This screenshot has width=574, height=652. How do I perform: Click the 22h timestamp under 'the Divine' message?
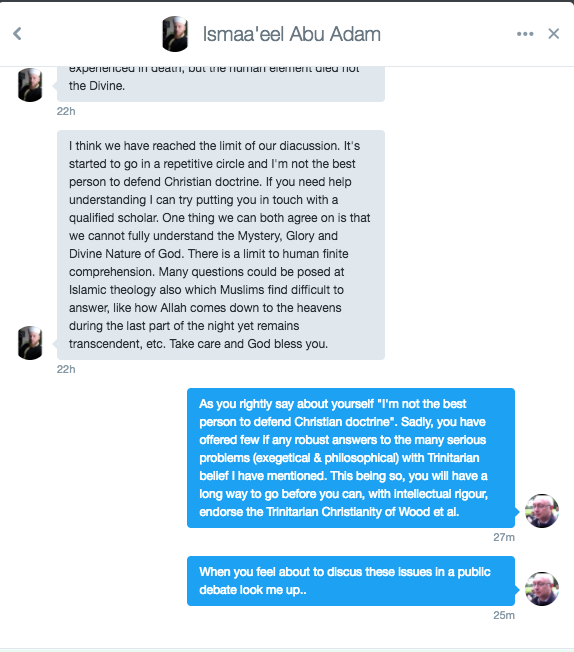(x=66, y=111)
